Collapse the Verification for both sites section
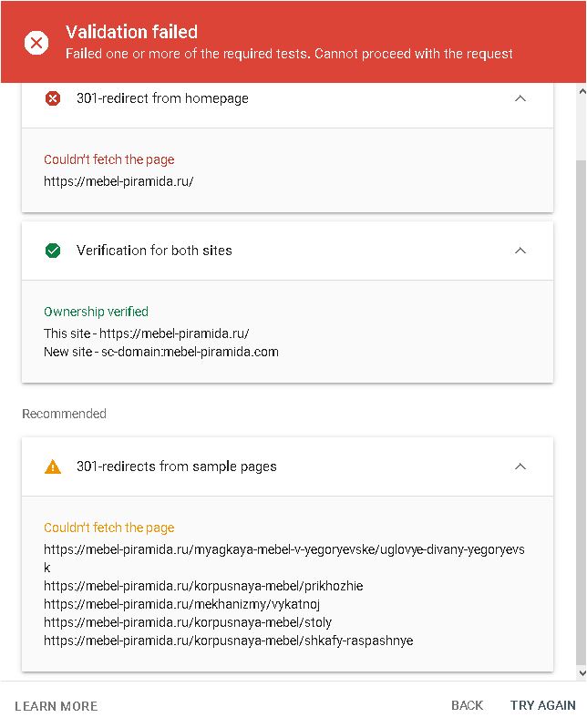The width and height of the screenshot is (587, 728). pyautogui.click(x=520, y=251)
